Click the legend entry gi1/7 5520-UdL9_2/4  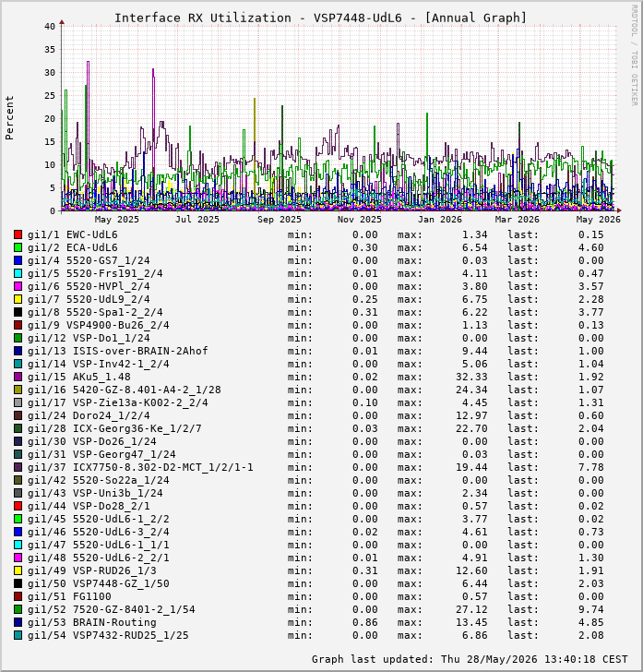(x=89, y=300)
